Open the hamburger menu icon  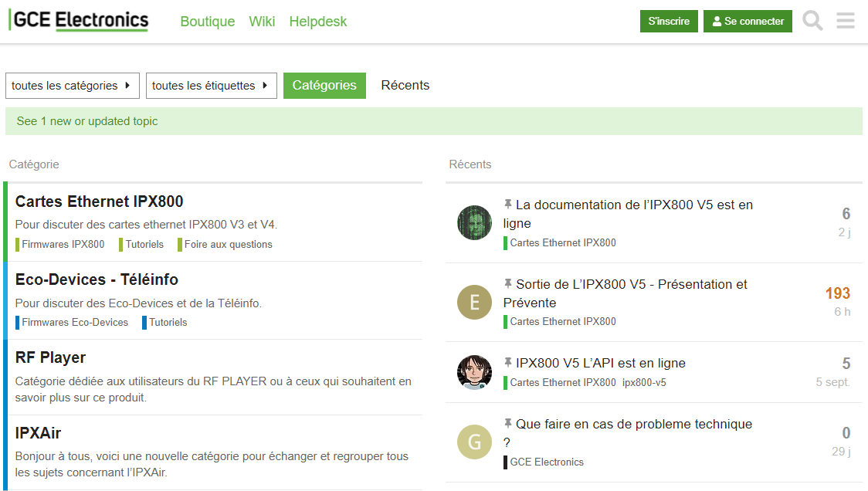846,21
